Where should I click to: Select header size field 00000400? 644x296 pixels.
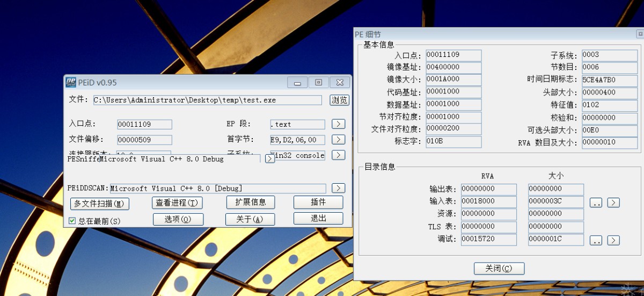(610, 93)
